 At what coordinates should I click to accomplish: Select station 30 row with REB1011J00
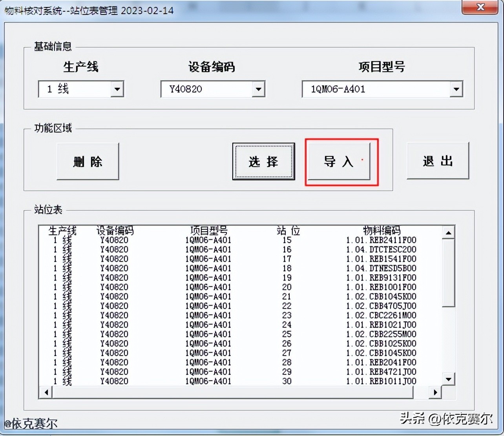[x=236, y=381]
